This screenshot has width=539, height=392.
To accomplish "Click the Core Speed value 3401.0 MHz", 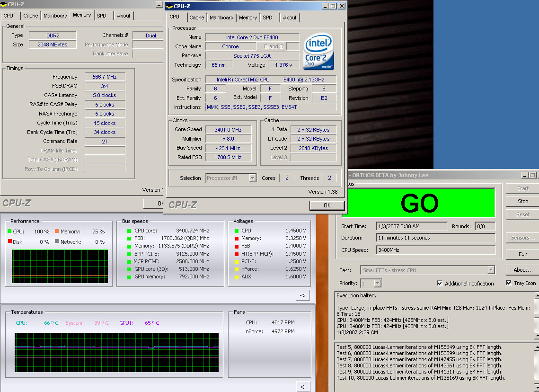I will pos(228,130).
